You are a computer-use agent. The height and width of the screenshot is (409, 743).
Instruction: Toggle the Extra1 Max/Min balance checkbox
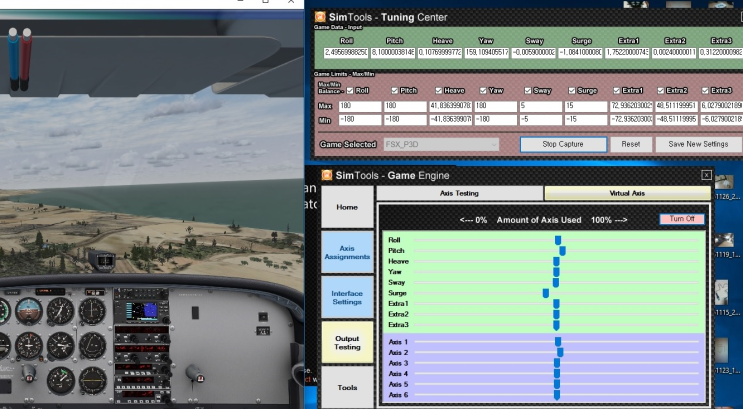coord(616,91)
